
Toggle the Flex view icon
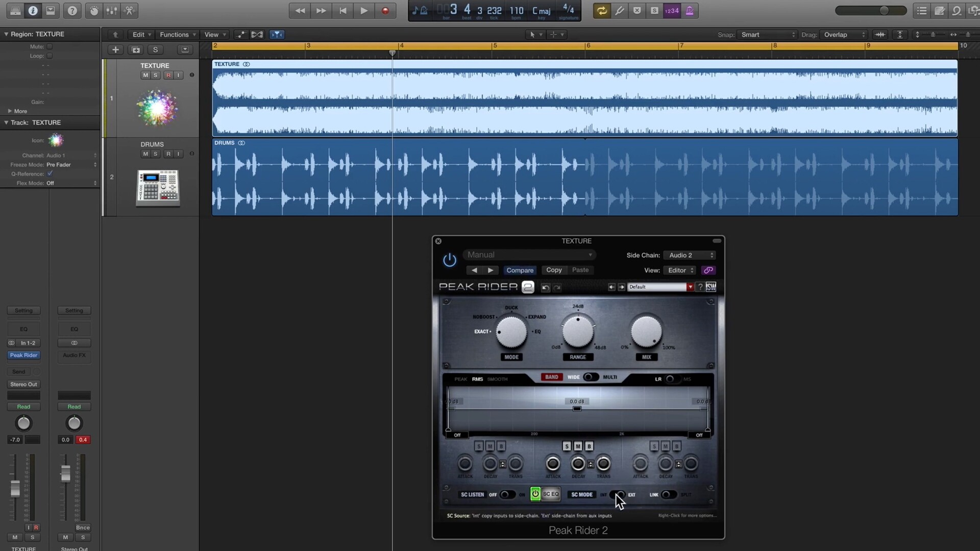[257, 35]
